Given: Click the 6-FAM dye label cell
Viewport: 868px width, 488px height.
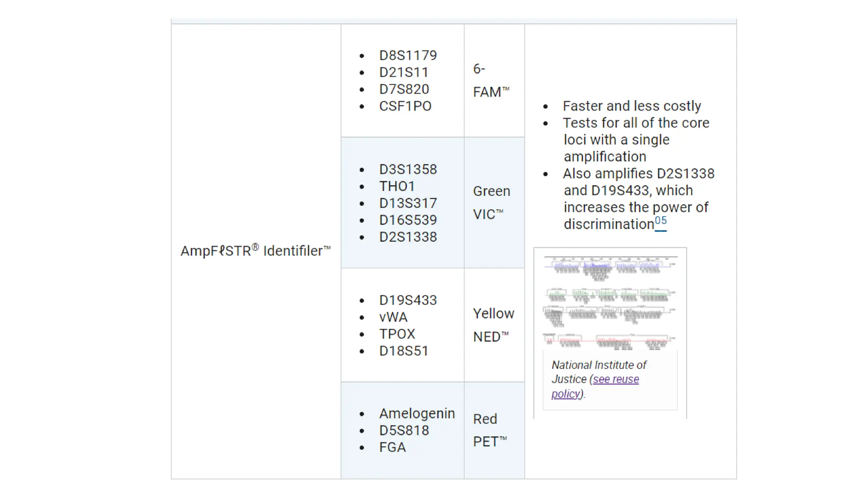Looking at the screenshot, I should tap(491, 80).
